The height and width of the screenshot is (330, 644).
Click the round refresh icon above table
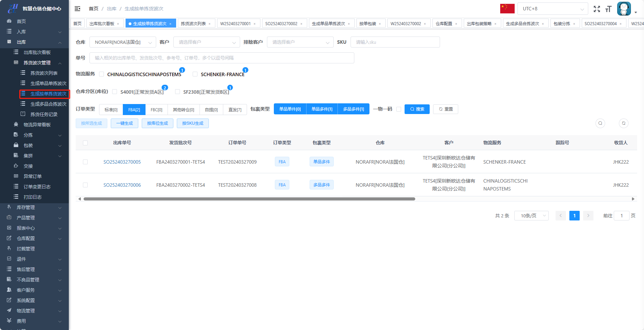(x=624, y=123)
